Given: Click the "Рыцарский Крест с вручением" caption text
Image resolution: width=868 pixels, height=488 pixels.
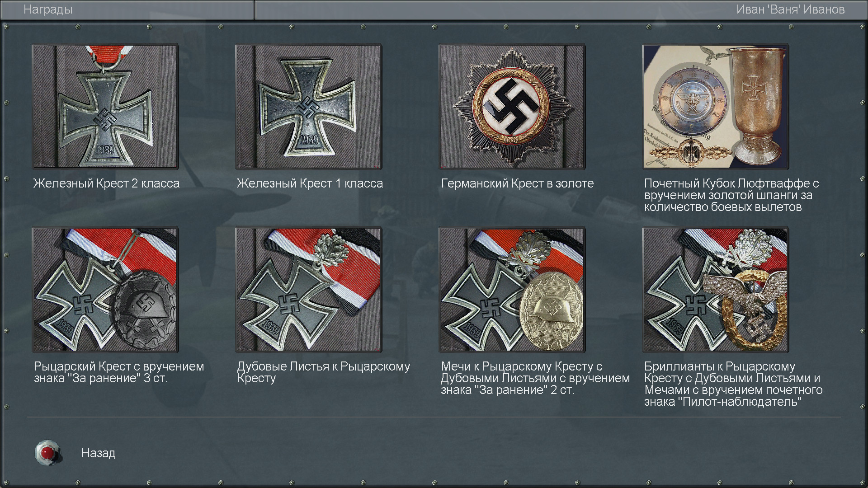Looking at the screenshot, I should click(119, 372).
